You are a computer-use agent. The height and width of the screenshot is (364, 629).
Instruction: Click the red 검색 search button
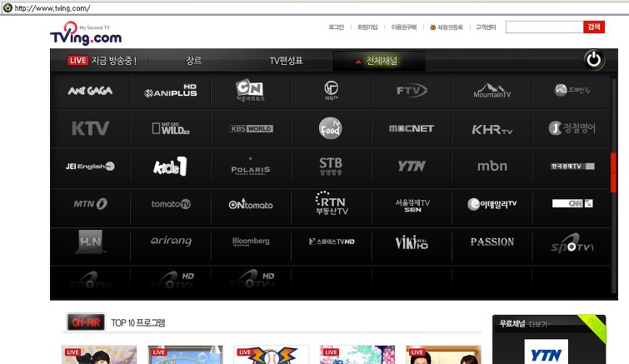594,27
